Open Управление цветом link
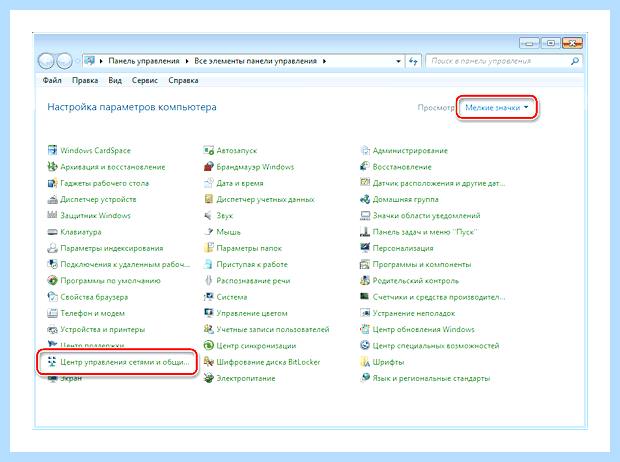This screenshot has height=462, width=620. (252, 313)
